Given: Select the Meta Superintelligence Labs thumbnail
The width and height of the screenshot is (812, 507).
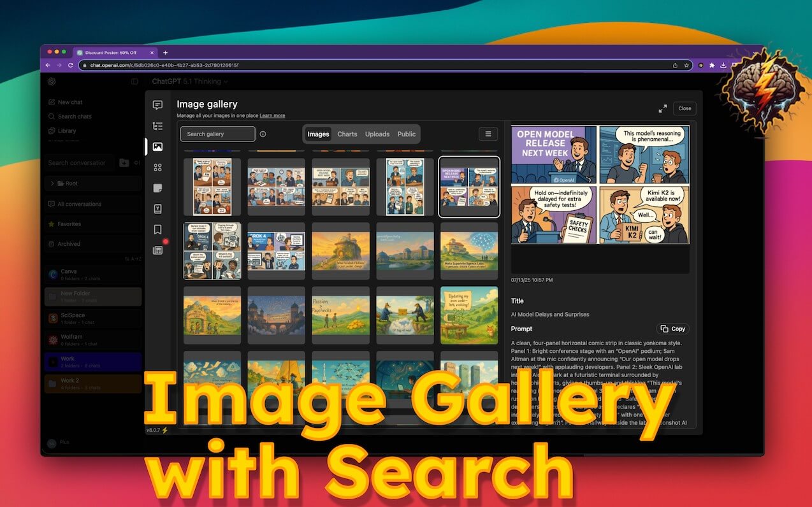Looking at the screenshot, I should coord(469,251).
